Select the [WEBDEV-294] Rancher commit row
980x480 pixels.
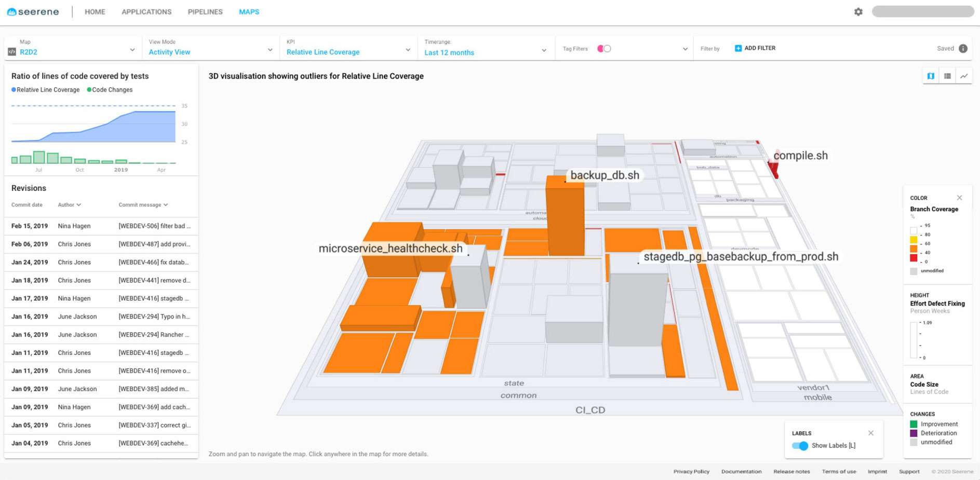[x=101, y=335]
